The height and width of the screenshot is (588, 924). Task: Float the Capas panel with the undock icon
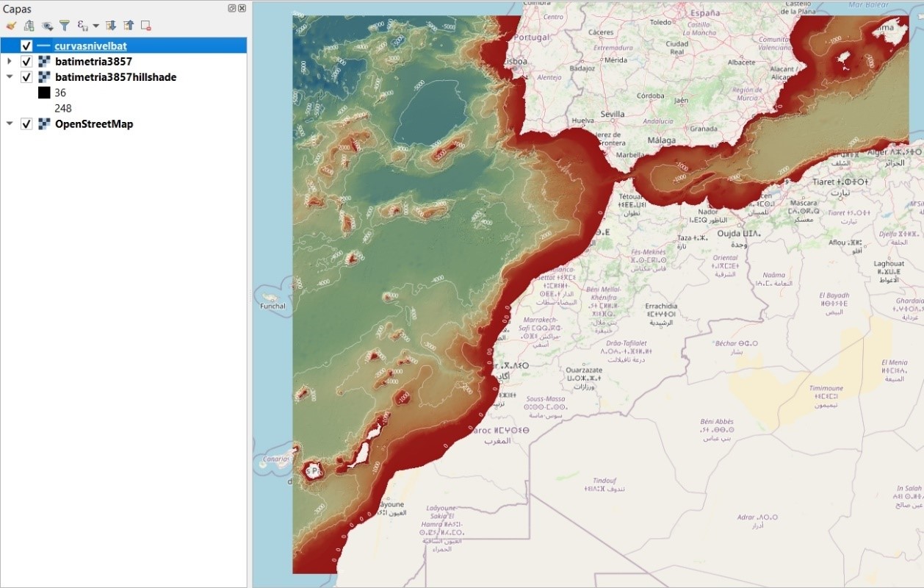[x=232, y=8]
